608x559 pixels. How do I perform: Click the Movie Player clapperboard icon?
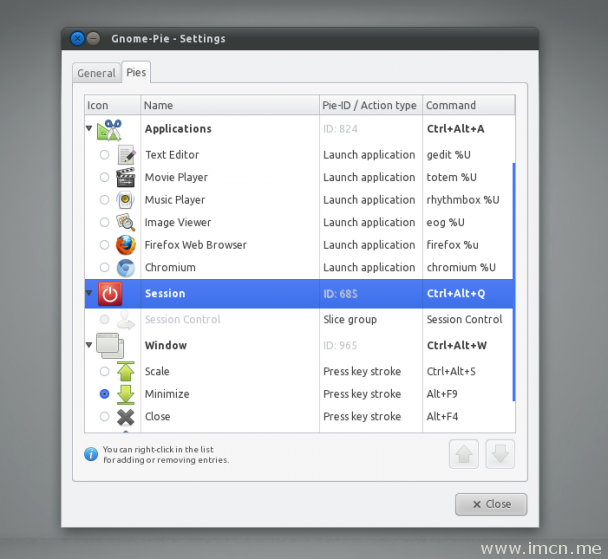point(126,178)
